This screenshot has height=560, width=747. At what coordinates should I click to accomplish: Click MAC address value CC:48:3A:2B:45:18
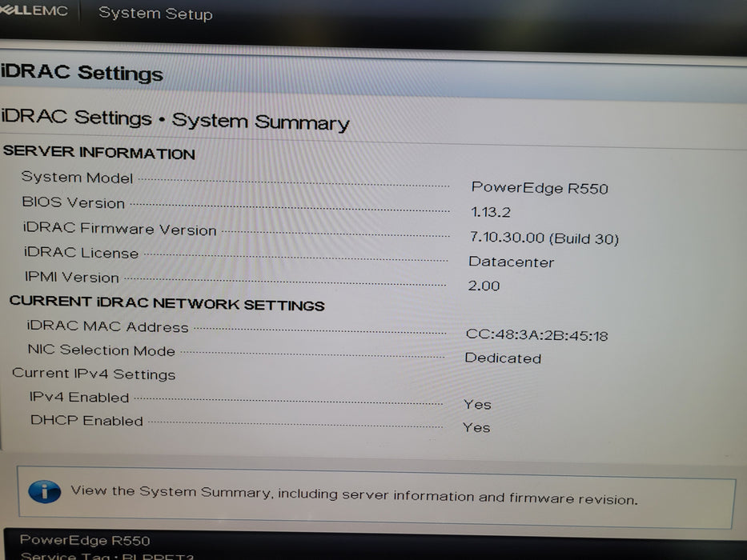(537, 334)
